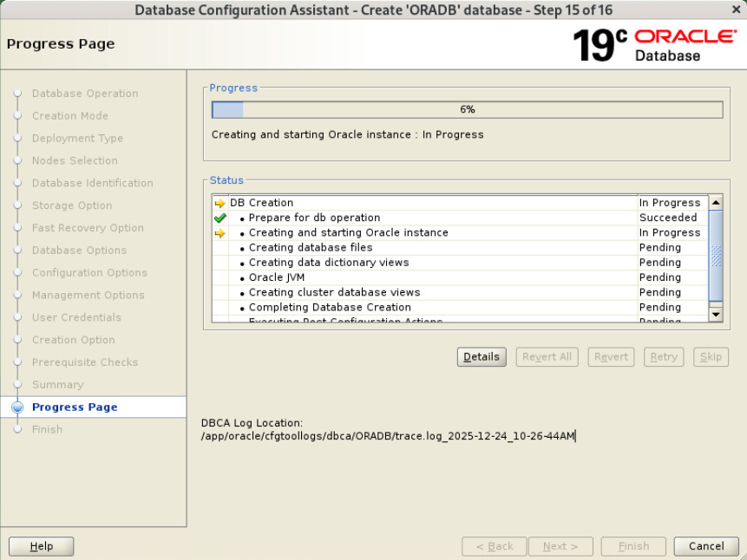747x560 pixels.
Task: Click the Back button
Action: tap(494, 546)
